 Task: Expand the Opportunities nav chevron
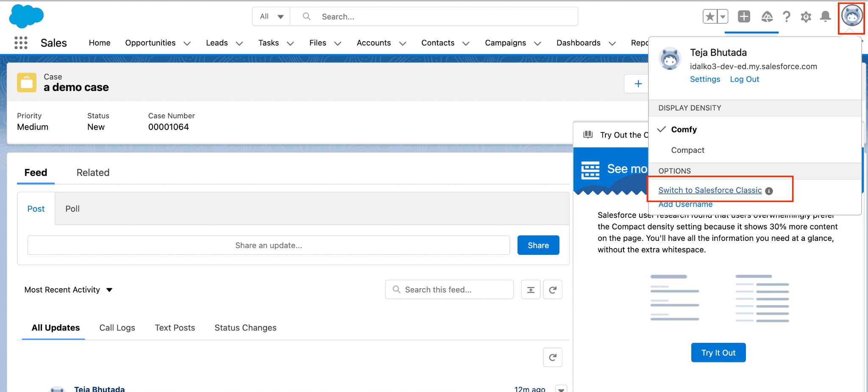[x=187, y=43]
